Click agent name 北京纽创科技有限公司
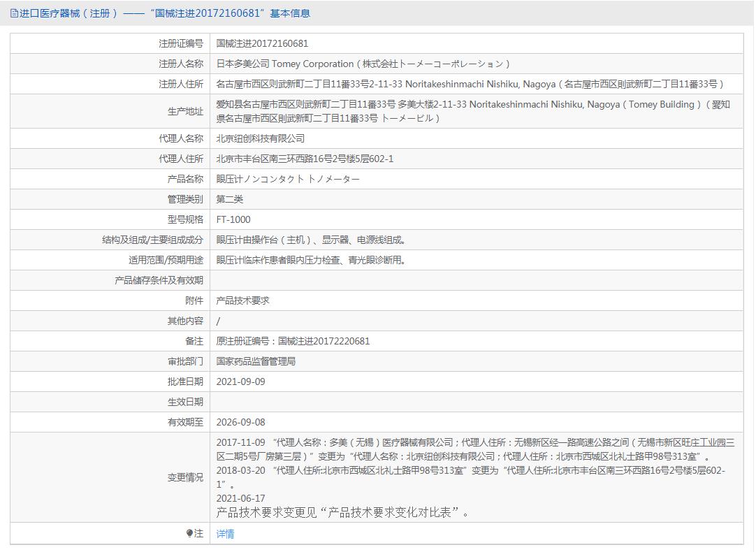This screenshot has height=552, width=756. point(261,138)
